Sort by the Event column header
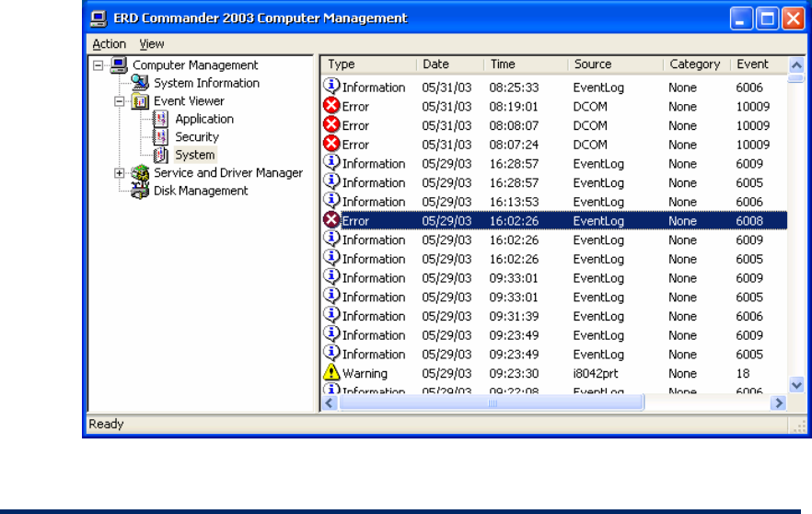This screenshot has width=812, height=514. pyautogui.click(x=759, y=64)
